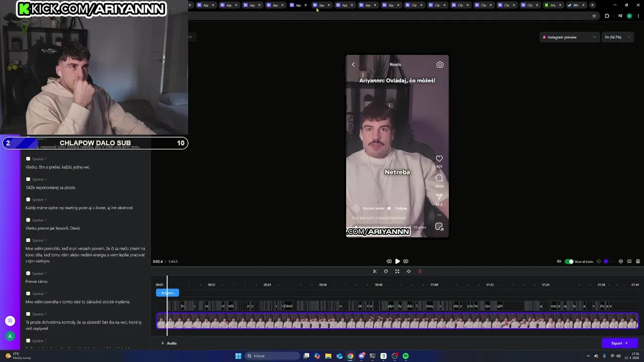The image size is (644, 362).
Task: Play the video preview
Action: [397, 261]
